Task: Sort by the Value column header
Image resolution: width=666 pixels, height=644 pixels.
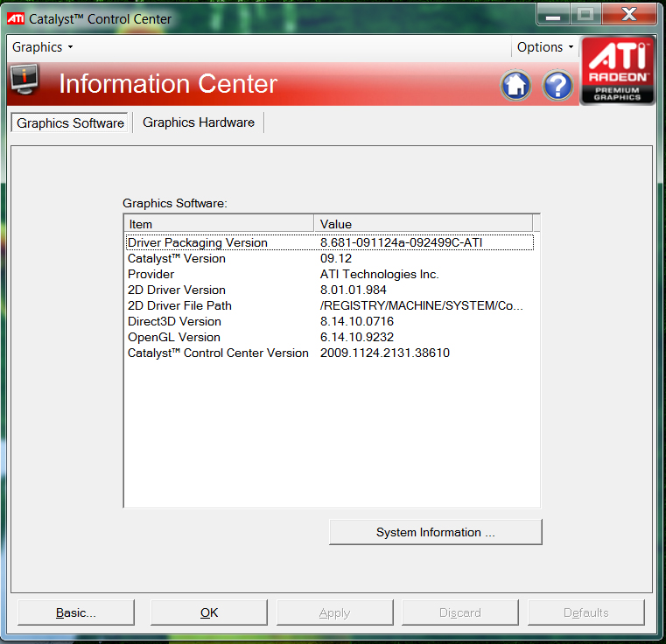Action: click(x=423, y=224)
